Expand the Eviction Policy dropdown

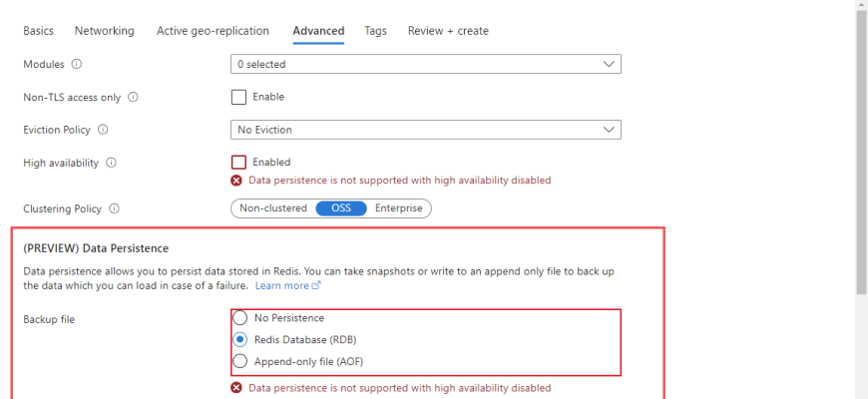pyautogui.click(x=425, y=130)
